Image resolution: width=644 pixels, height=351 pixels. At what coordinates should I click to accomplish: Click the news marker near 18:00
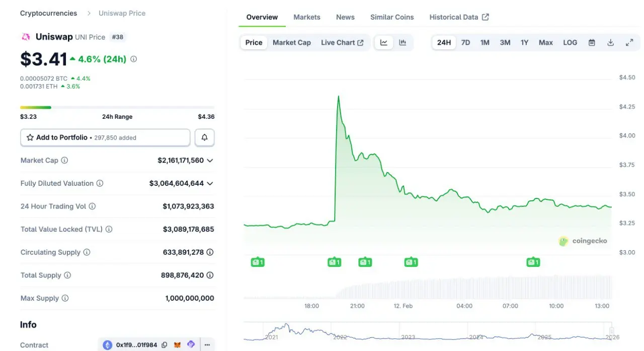pos(258,262)
